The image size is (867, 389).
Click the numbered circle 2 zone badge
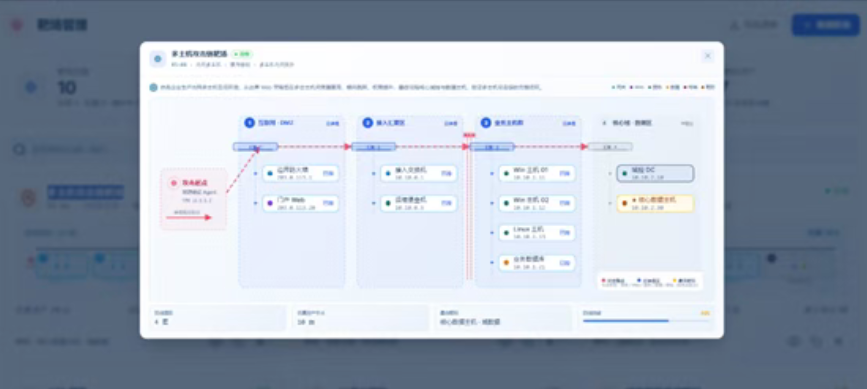[368, 123]
